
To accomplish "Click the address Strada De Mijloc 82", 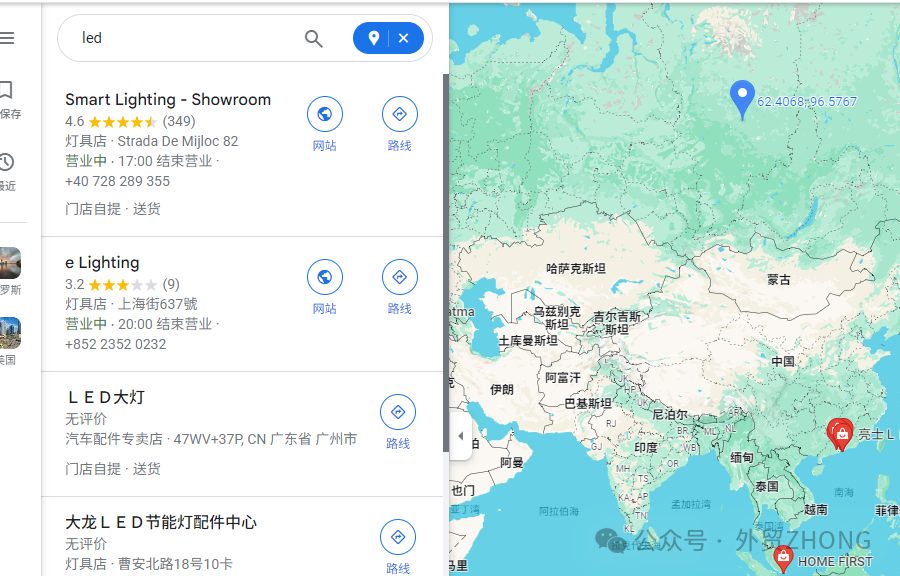I will tap(178, 141).
